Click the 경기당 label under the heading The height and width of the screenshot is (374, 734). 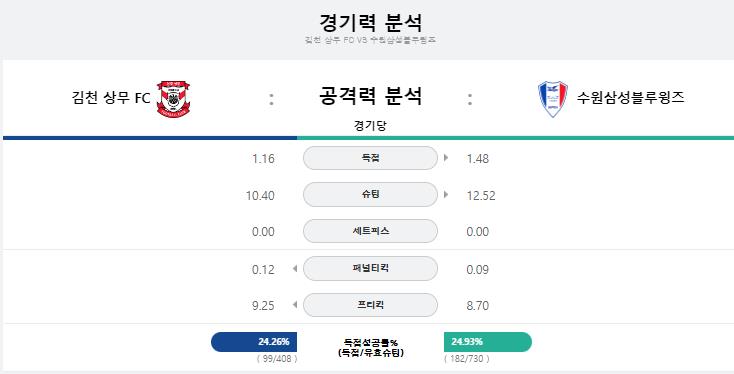370,125
